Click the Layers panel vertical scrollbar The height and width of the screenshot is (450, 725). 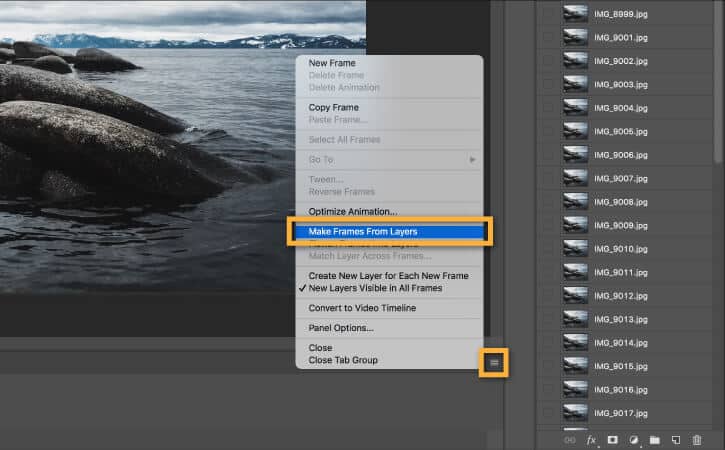(718, 83)
